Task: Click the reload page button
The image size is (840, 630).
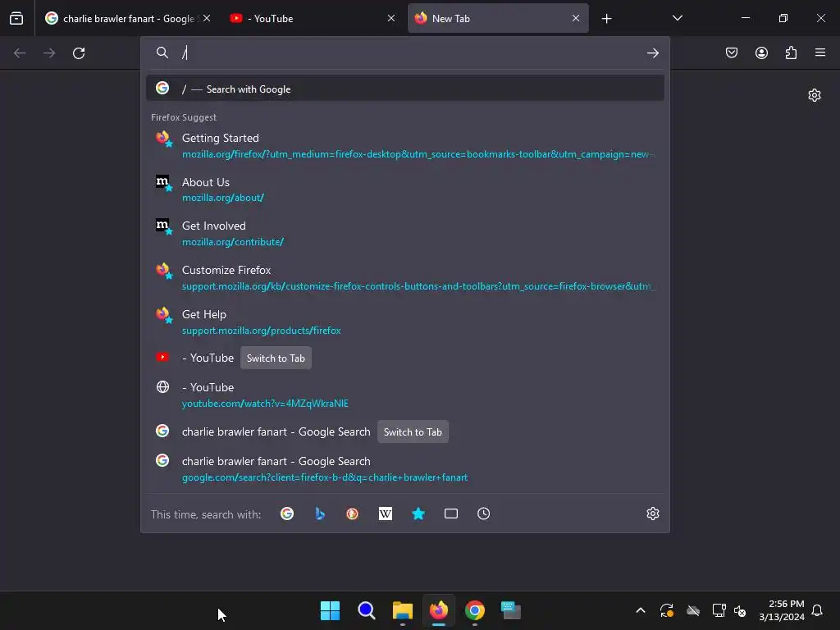Action: (x=79, y=53)
